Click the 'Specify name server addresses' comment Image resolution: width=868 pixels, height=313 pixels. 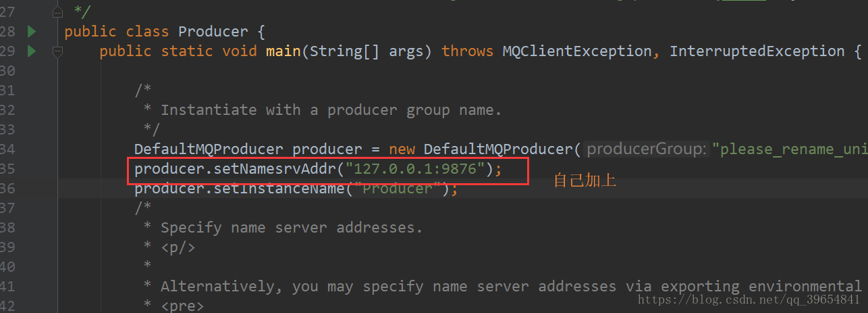coord(292,228)
